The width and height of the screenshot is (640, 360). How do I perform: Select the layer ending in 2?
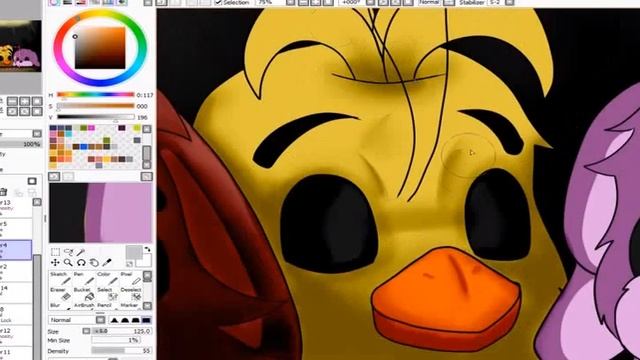[16, 271]
